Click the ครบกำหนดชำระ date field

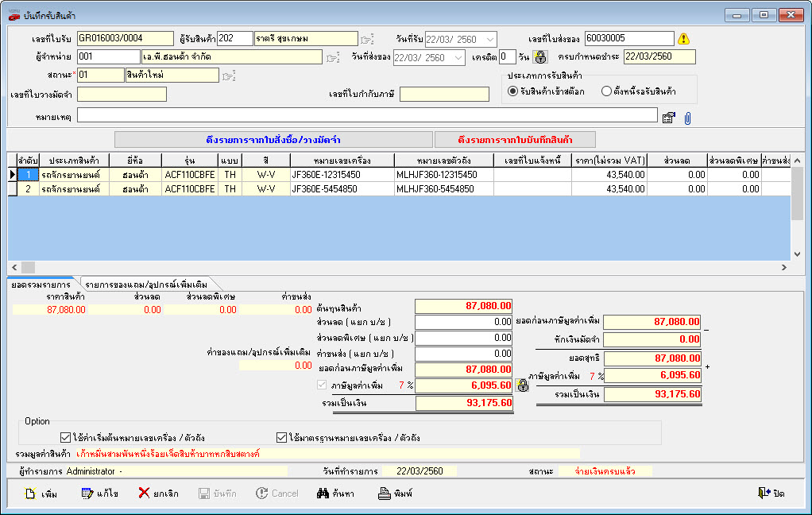coord(659,56)
